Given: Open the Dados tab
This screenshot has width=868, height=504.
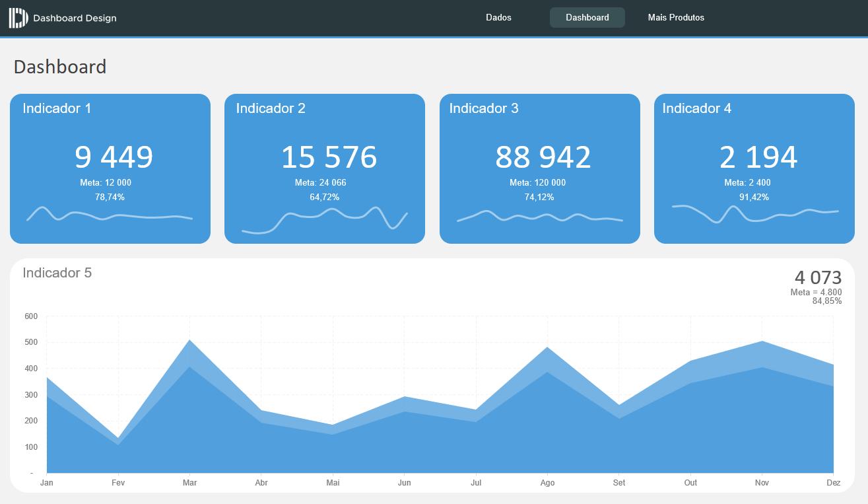Looking at the screenshot, I should (498, 18).
